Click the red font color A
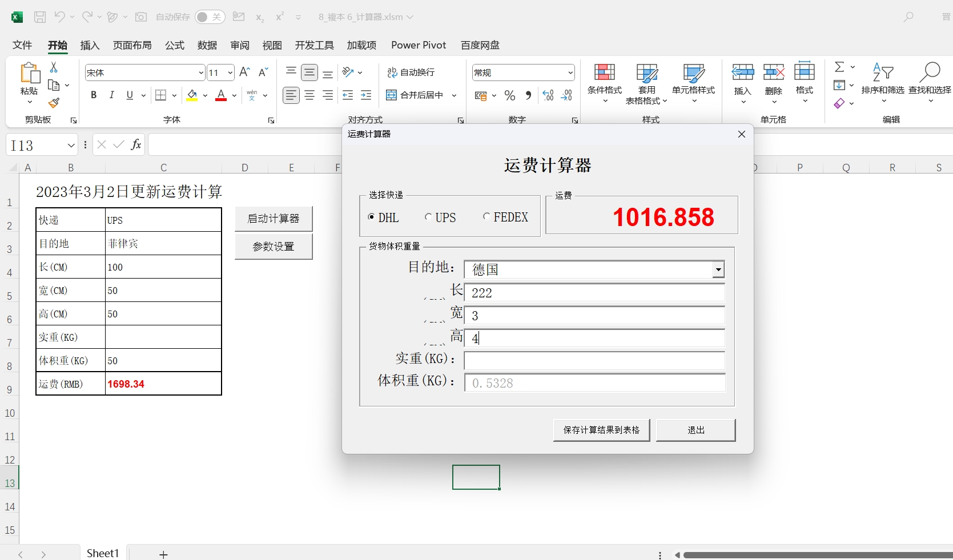 221,95
